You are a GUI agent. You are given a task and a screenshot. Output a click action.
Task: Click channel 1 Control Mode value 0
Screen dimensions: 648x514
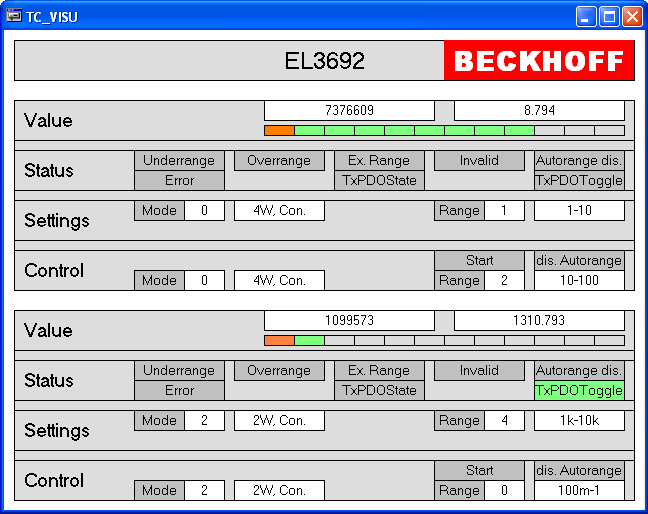(204, 281)
